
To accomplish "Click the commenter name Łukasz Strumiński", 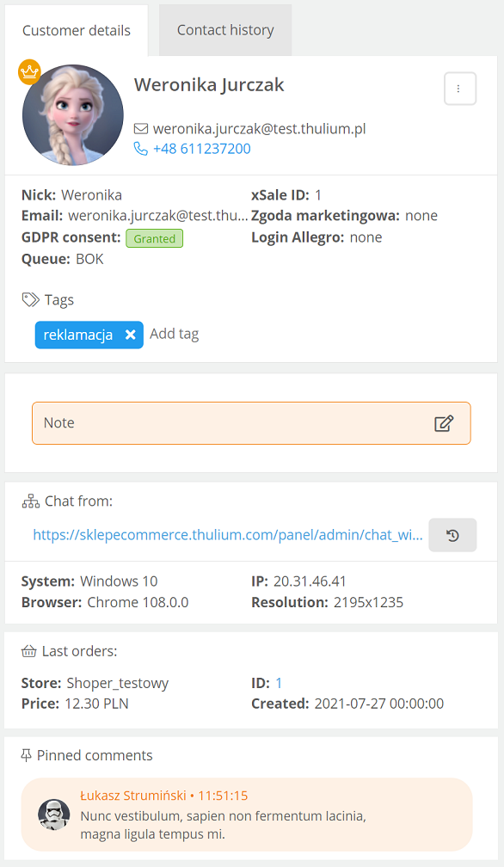I will 133,796.
